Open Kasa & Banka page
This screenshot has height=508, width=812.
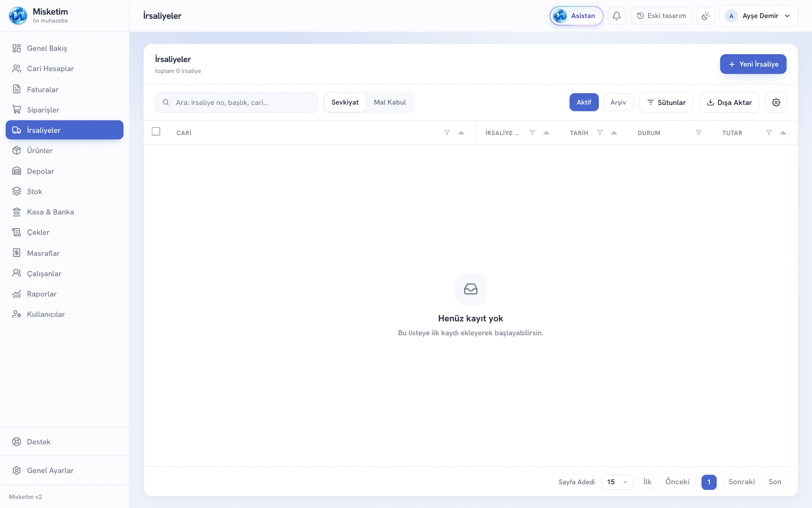[65, 212]
